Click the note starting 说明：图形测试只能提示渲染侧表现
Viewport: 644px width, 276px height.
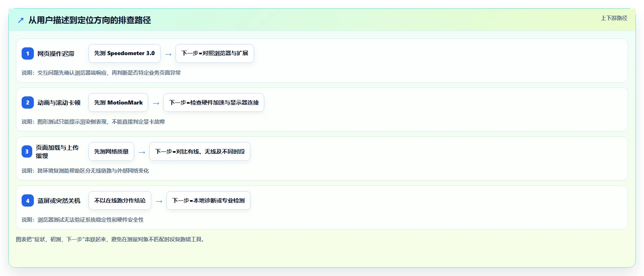(93, 122)
